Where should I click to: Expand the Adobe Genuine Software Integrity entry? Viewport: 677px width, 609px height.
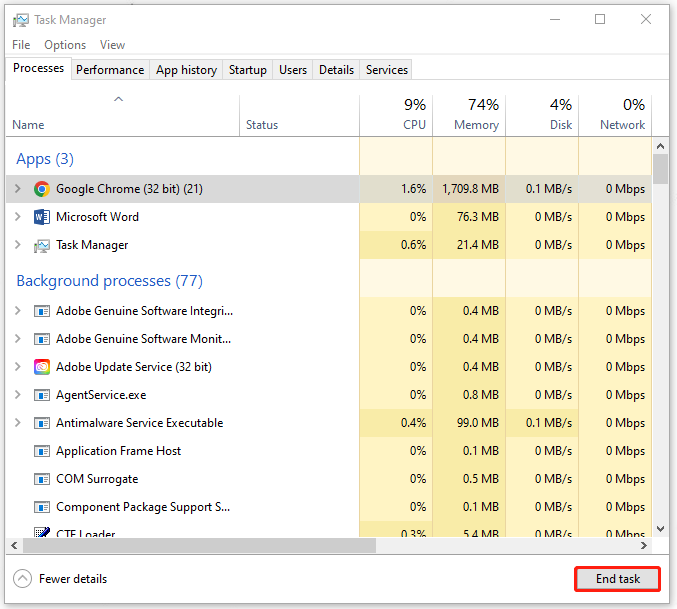point(17,311)
